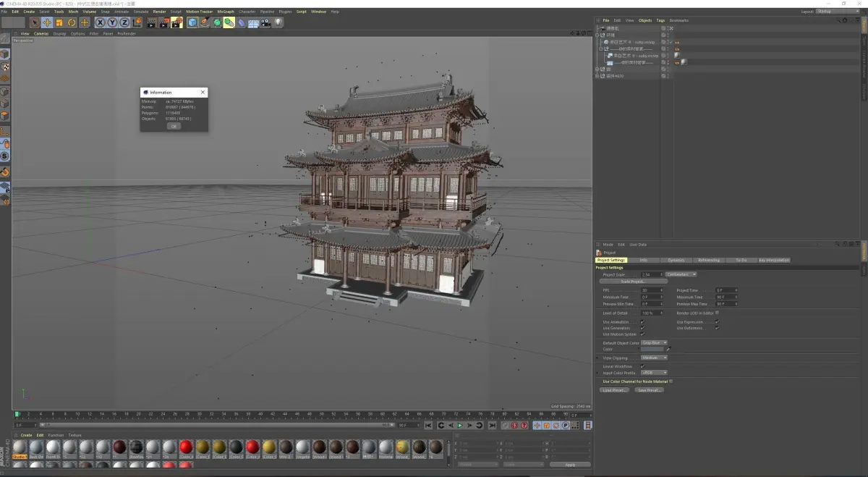Open viewport Display menu

pyautogui.click(x=59, y=33)
